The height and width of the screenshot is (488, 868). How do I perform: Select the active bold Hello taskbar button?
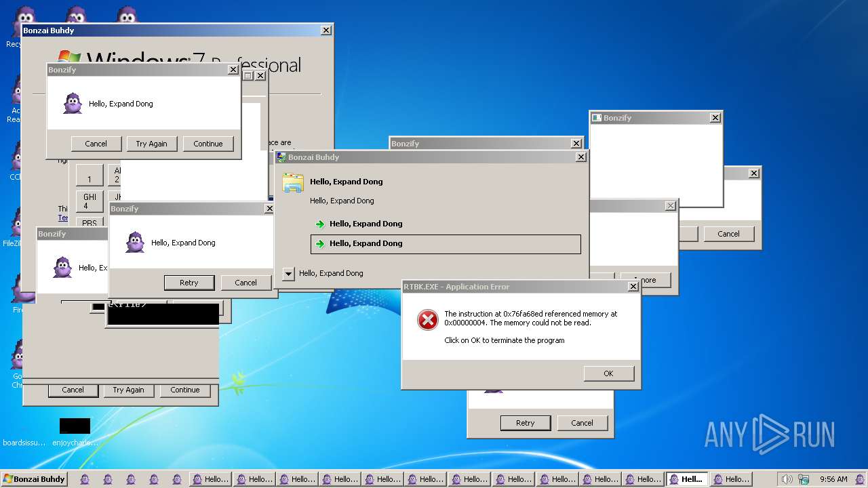click(x=686, y=479)
